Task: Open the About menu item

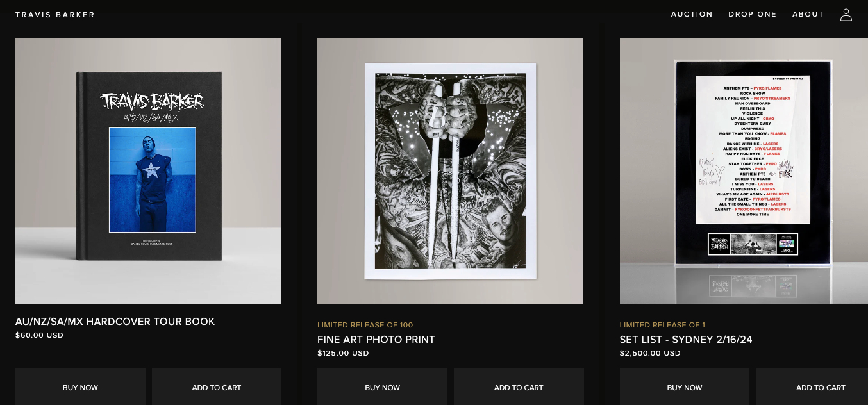Action: (x=808, y=14)
